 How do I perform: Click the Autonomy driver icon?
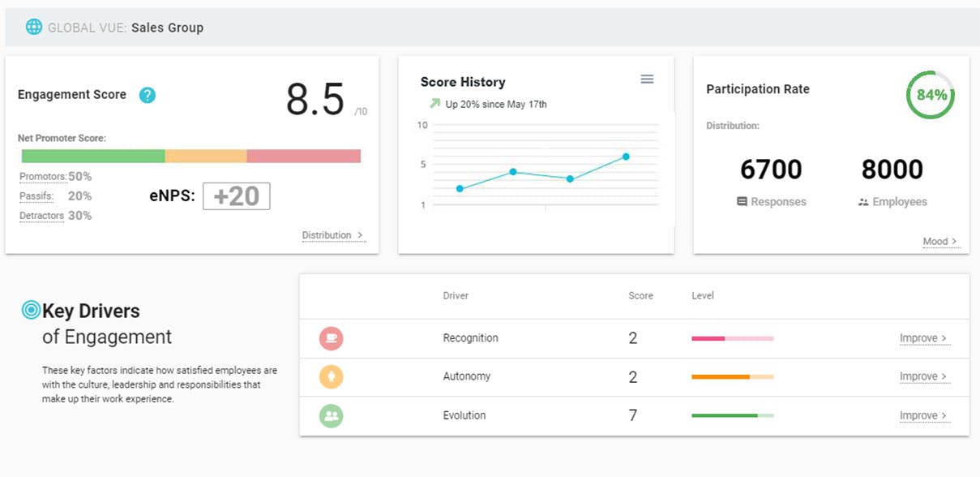pyautogui.click(x=331, y=376)
